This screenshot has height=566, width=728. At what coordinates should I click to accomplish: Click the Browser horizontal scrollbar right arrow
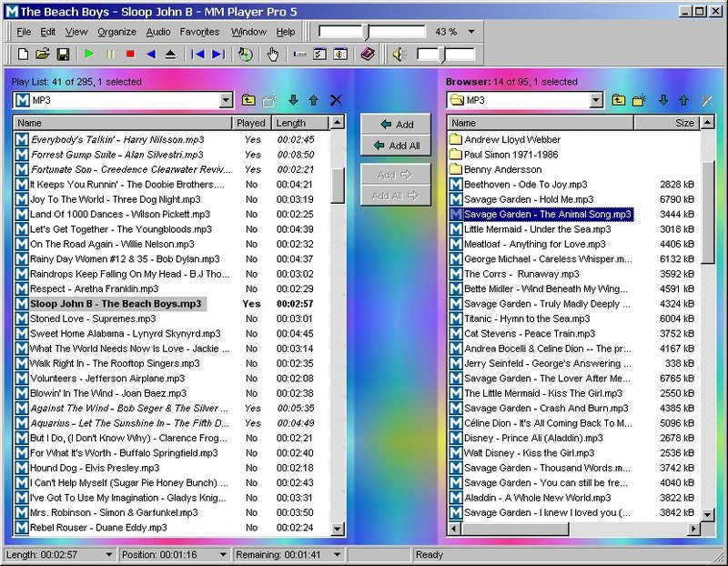[694, 529]
